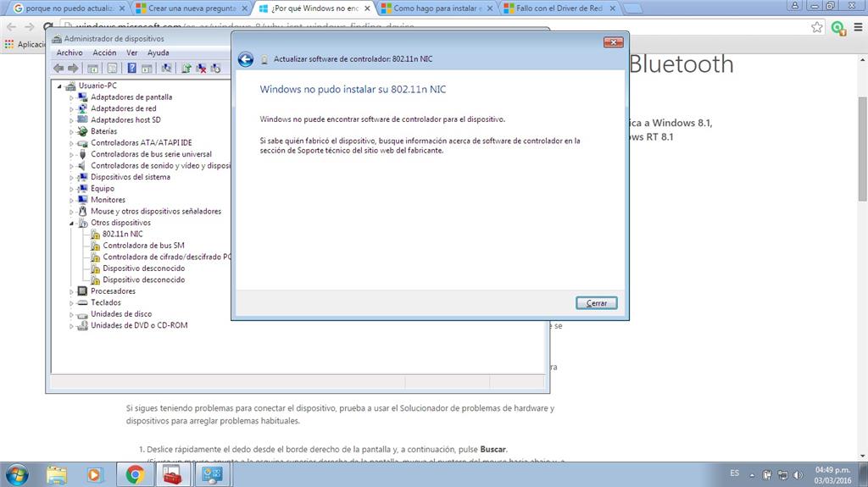The height and width of the screenshot is (487, 868).
Task: Select the Adaptadores host SD device icon
Action: pyautogui.click(x=82, y=119)
